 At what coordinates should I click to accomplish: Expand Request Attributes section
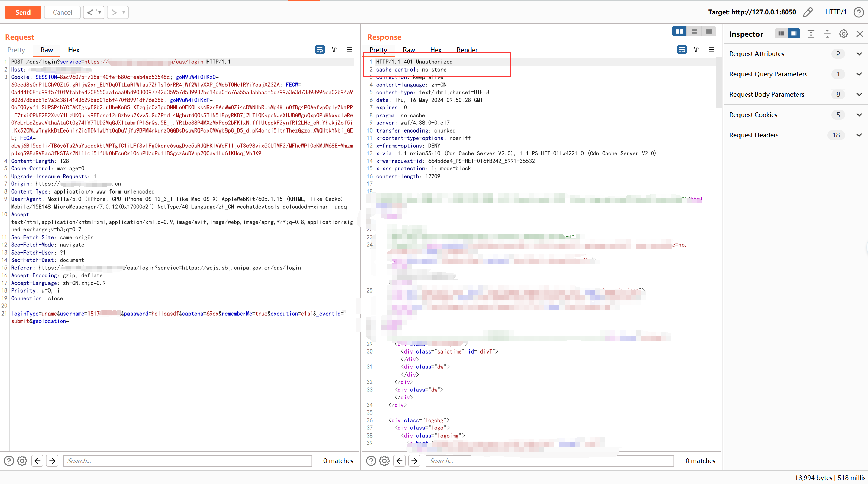796,54
